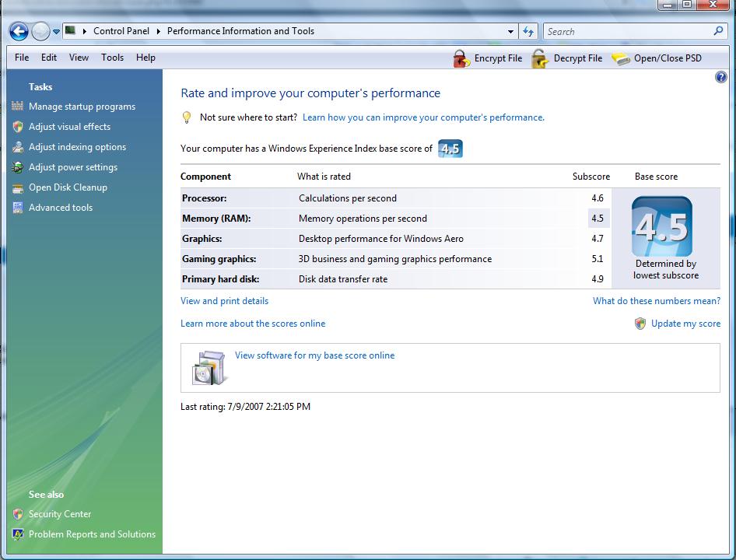Click the small 4.5 base score badge
The width and height of the screenshot is (736, 560).
450,149
